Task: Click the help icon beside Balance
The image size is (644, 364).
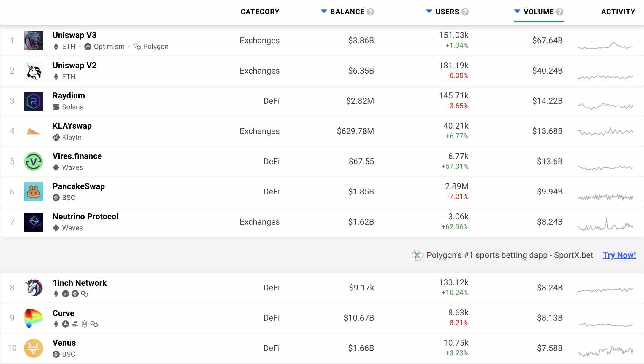Action: coord(370,12)
